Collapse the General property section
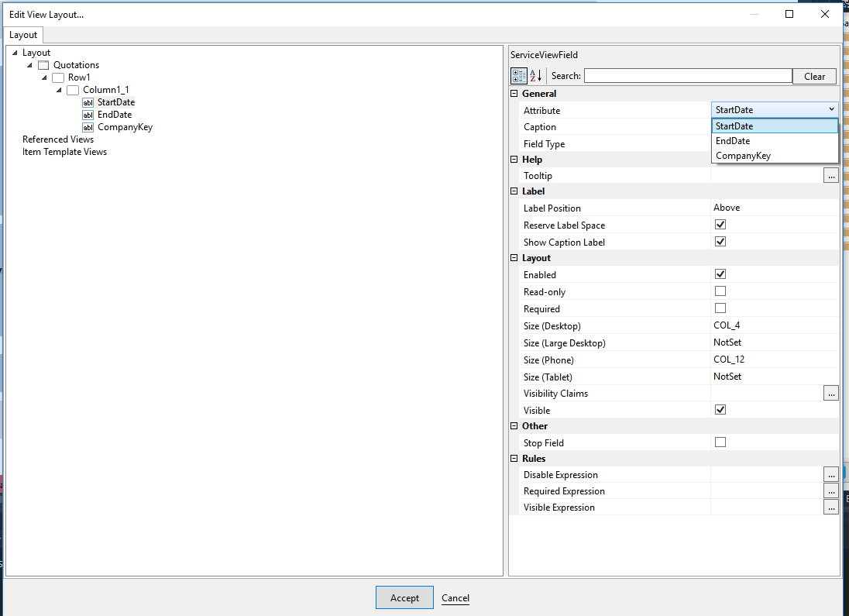Screen dimensions: 849x616 click(514, 93)
